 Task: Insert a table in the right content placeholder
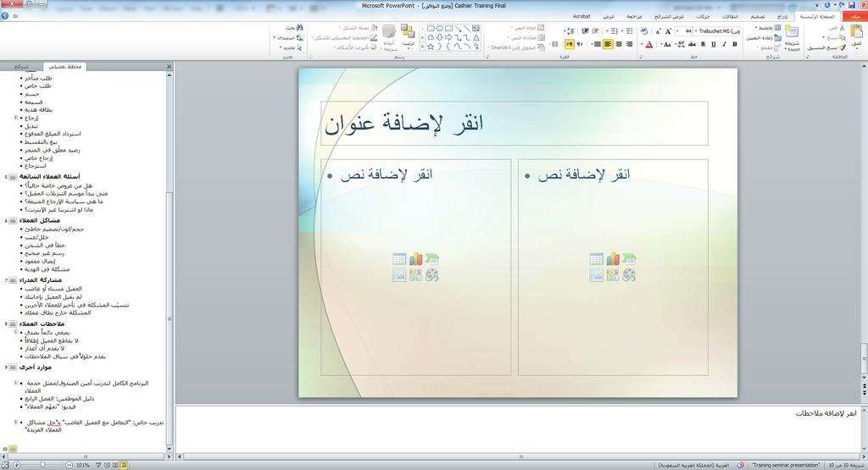pos(596,259)
